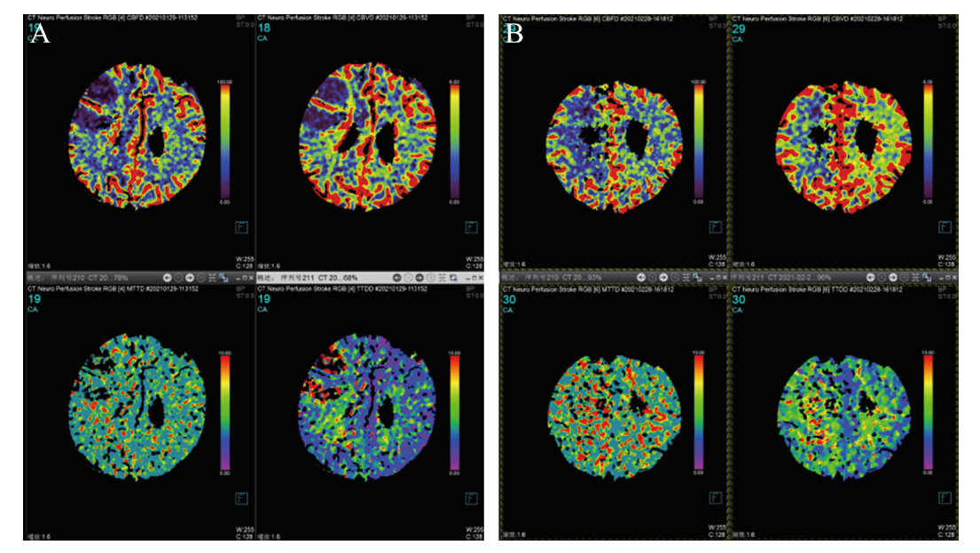The width and height of the screenshot is (980, 553).
Task: Click previous-image arrow in panel A series 210 bar
Action: pos(167,277)
